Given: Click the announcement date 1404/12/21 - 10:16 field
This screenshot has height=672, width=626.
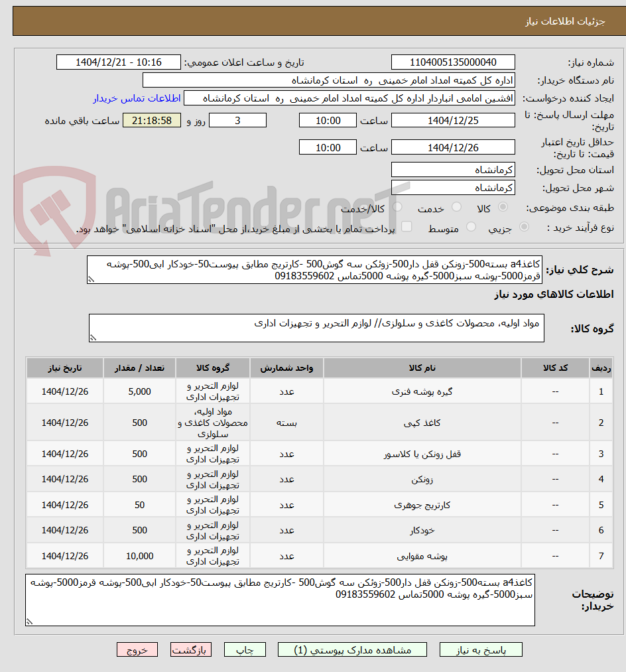Looking at the screenshot, I should coord(118,62).
